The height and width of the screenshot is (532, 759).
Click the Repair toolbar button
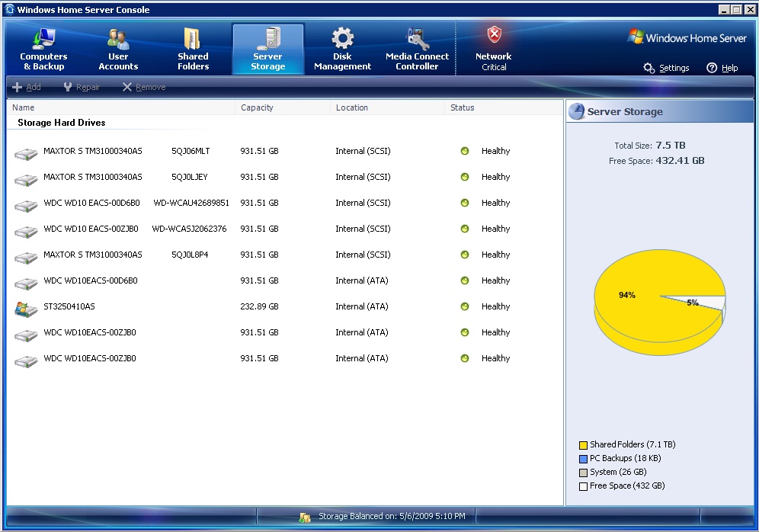tap(82, 87)
